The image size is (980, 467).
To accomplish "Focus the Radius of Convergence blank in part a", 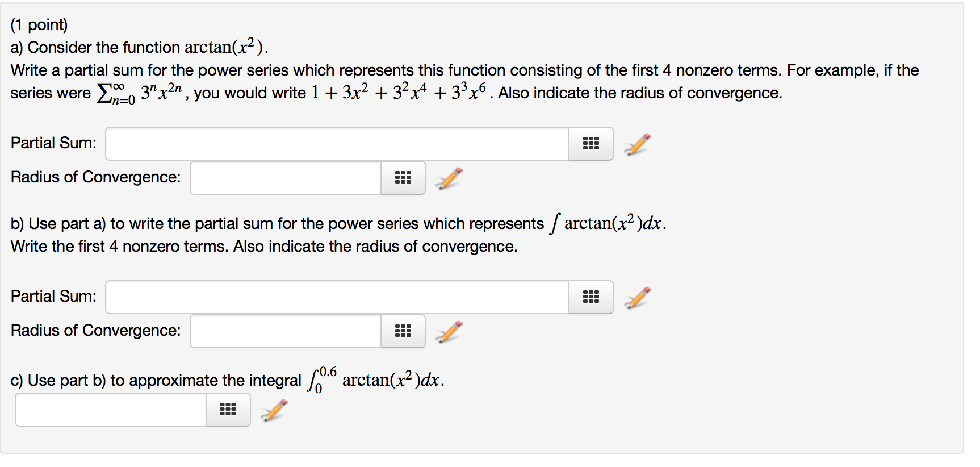I will click(284, 178).
